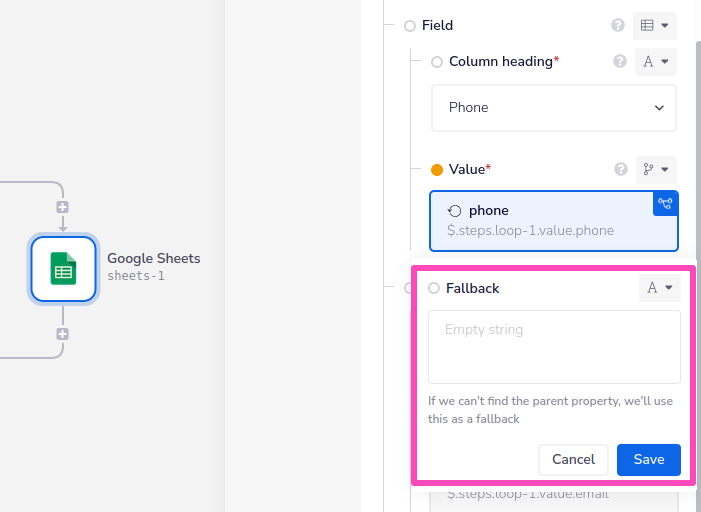Click the connector icon on phone value
Viewport: 701px width, 512px height.
pos(665,203)
